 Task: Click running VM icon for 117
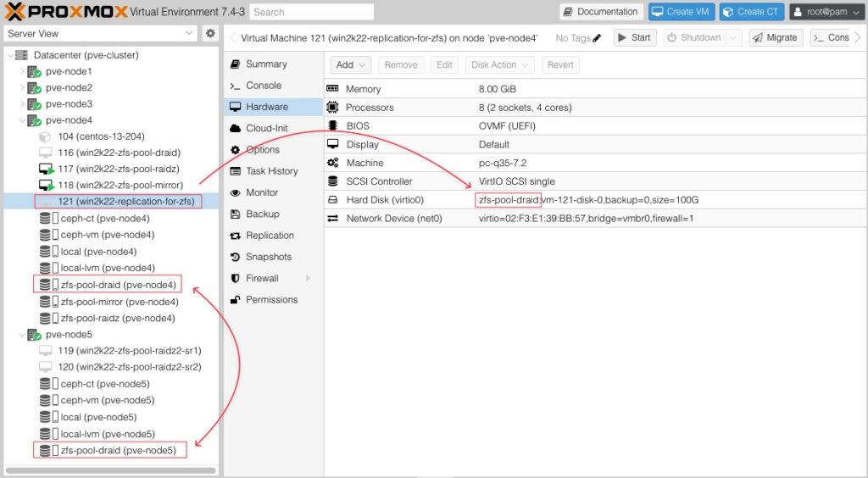[x=46, y=169]
